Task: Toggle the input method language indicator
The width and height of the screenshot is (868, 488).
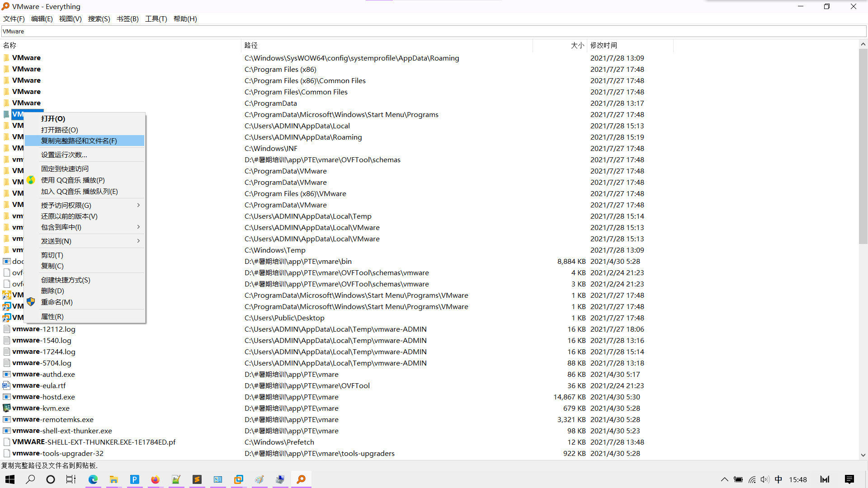Action: [x=778, y=479]
